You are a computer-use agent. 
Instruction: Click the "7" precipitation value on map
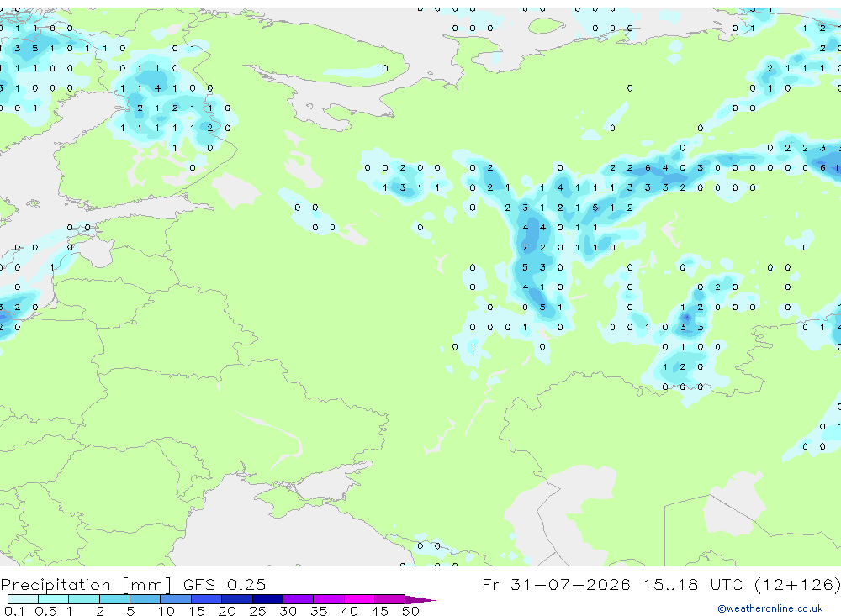coord(525,248)
